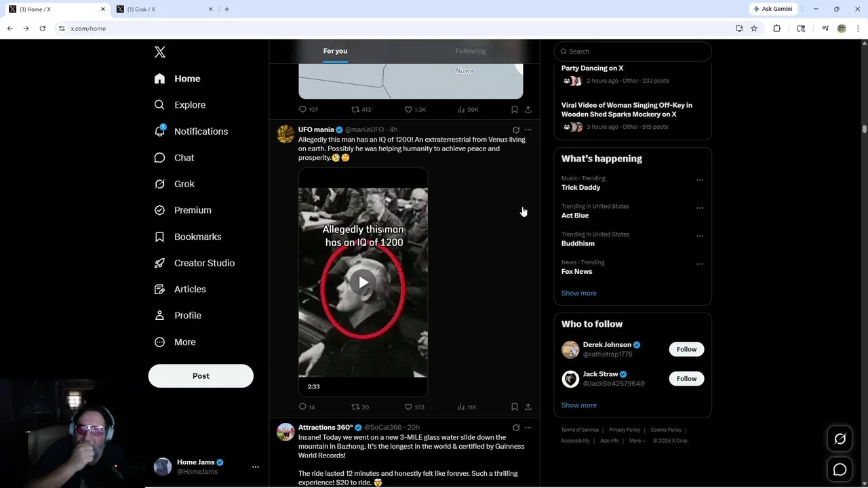This screenshot has width=868, height=488.
Task: Open Articles in the sidebar
Action: 180,289
